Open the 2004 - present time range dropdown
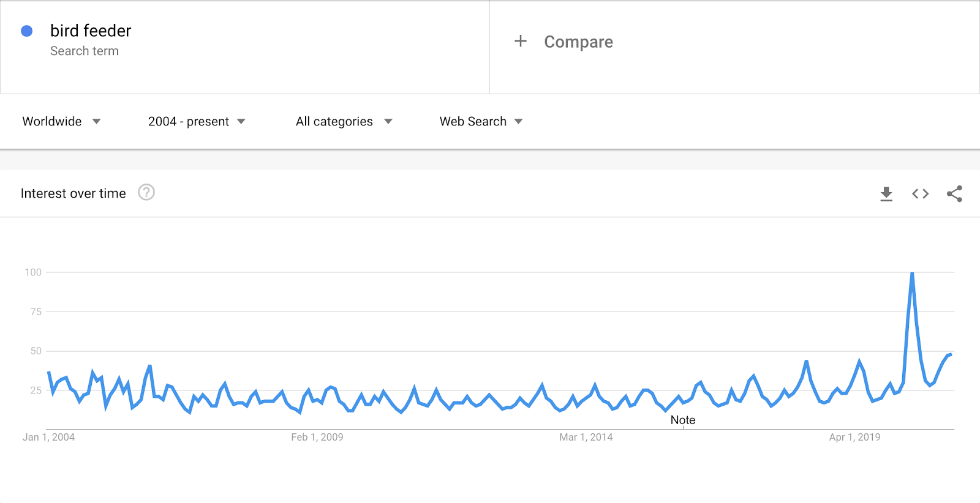Image resolution: width=980 pixels, height=503 pixels. click(x=197, y=121)
